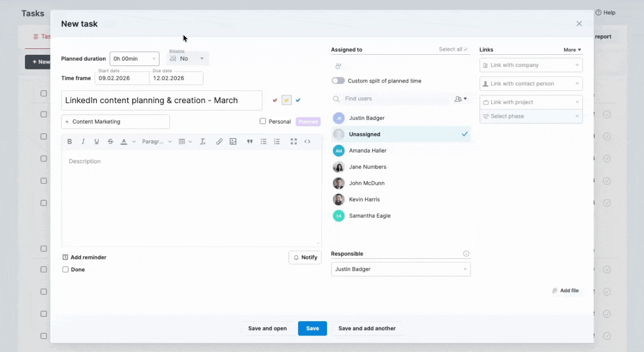Click the fullscreen editor icon
This screenshot has height=352, width=644.
tap(294, 142)
